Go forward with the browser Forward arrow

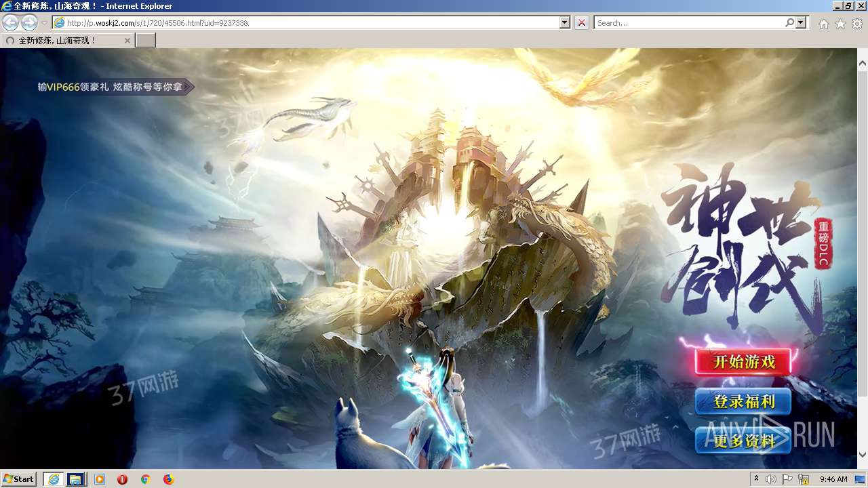tap(29, 22)
